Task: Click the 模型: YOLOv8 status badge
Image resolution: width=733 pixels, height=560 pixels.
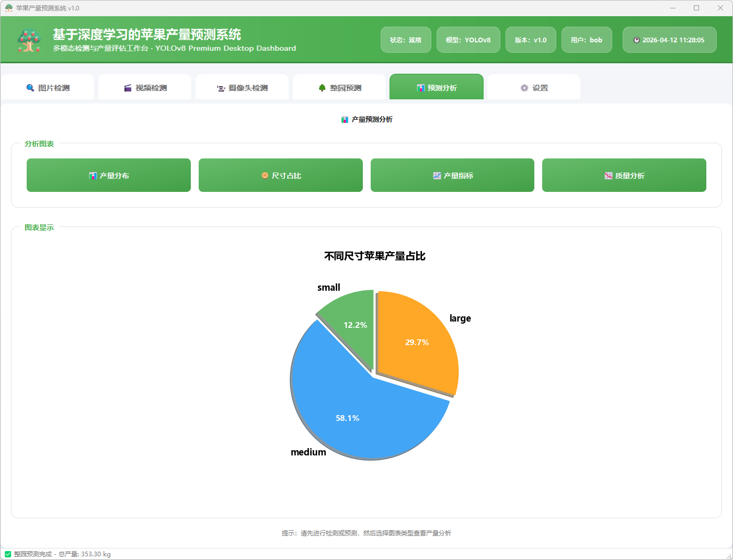Action: [x=468, y=40]
